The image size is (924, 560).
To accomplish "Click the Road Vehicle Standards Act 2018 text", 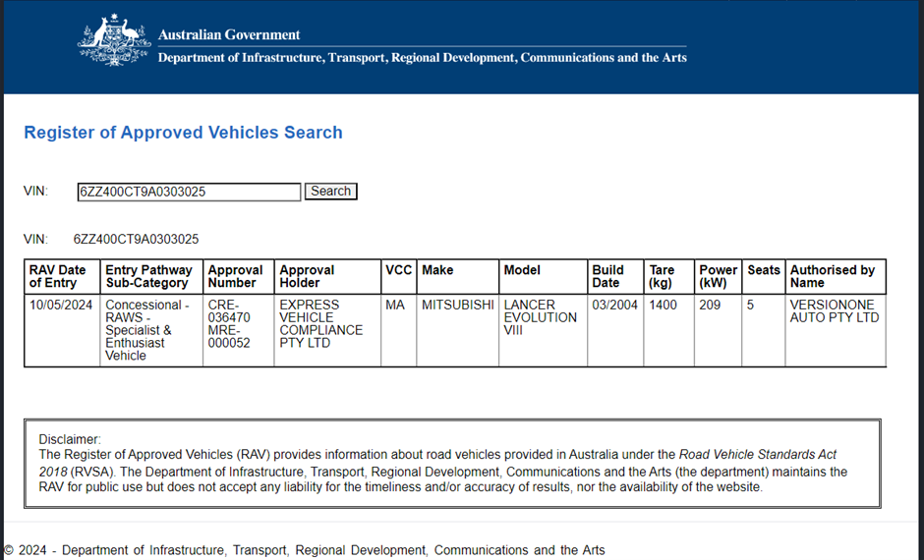I will pos(758,455).
